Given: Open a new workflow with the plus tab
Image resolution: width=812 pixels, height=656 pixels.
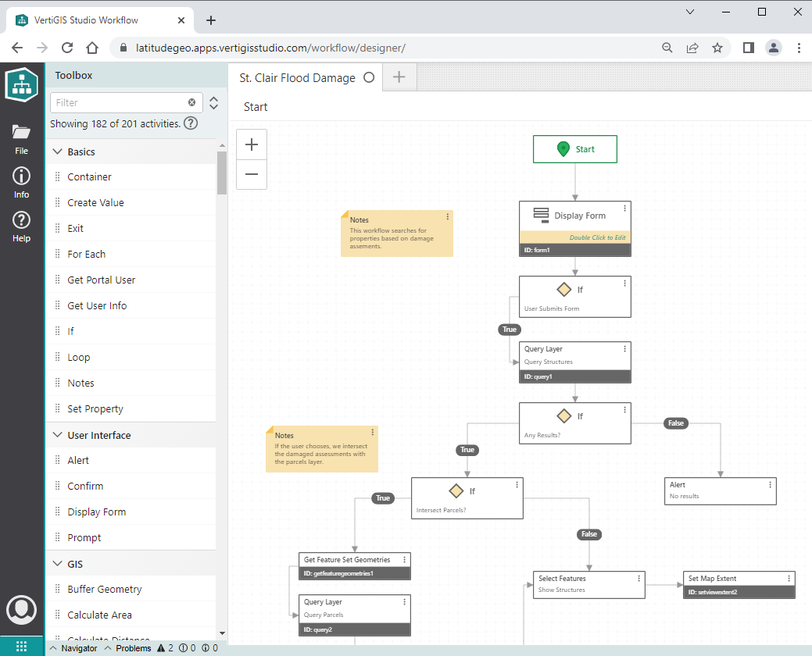Looking at the screenshot, I should 398,77.
